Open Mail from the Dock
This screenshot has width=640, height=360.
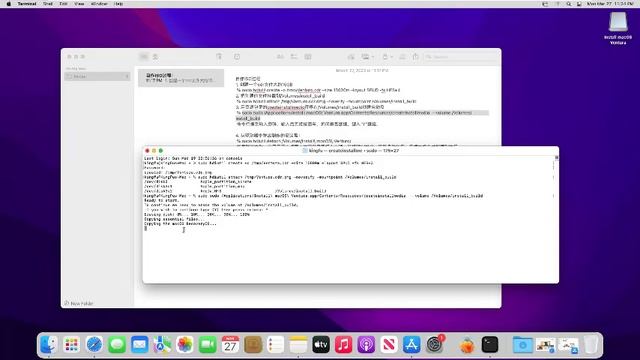[140, 345]
